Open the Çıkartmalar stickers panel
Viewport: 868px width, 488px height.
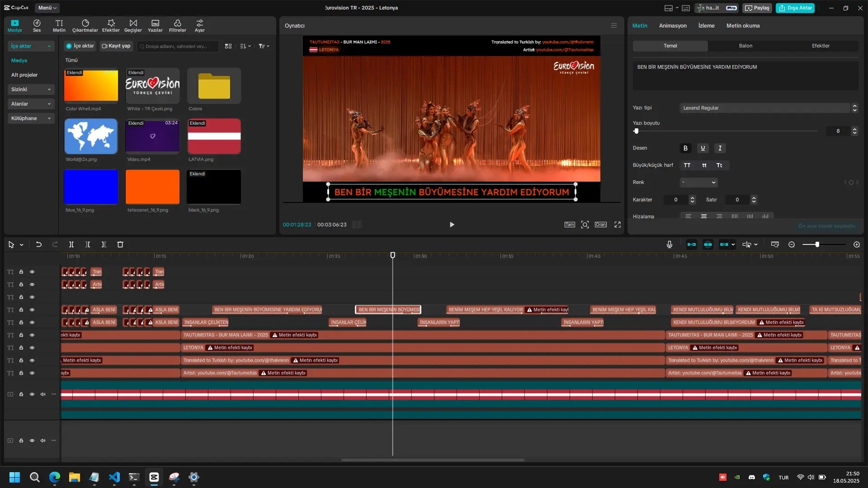(x=85, y=26)
